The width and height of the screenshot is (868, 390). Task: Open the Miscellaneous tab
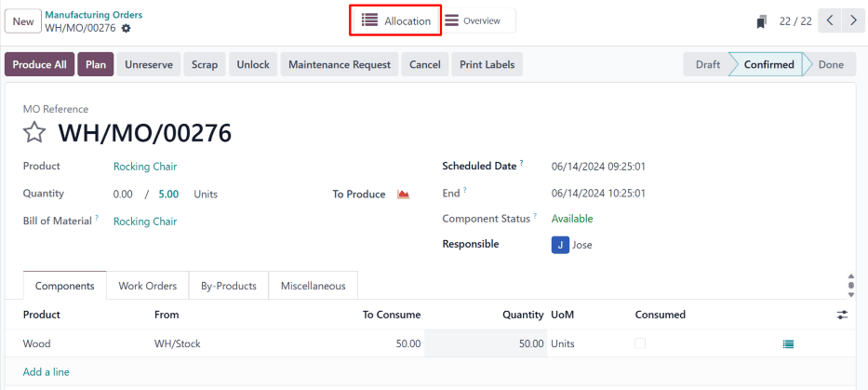tap(313, 286)
